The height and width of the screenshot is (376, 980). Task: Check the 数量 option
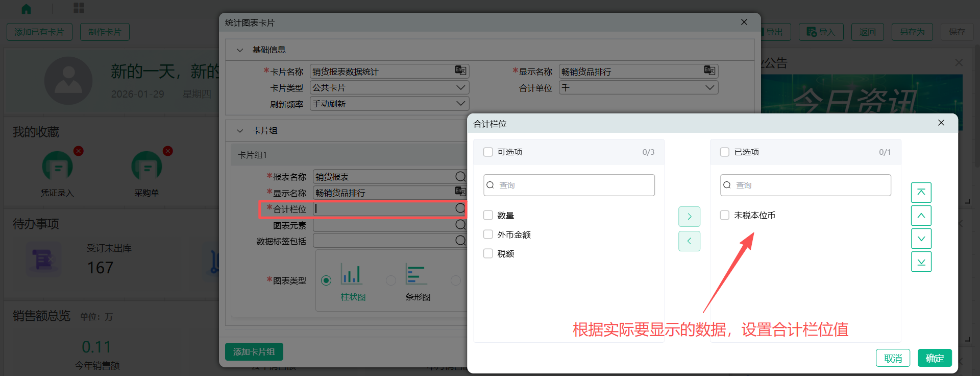[x=488, y=216]
